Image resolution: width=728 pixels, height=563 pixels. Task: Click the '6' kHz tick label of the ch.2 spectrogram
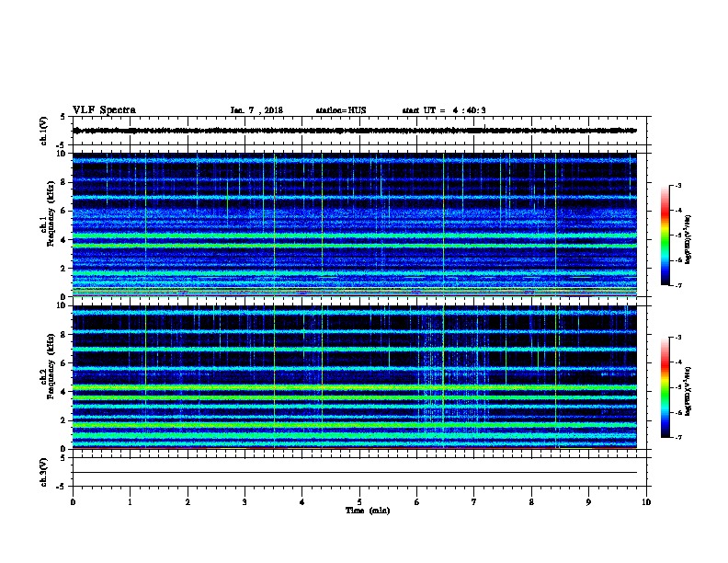click(x=63, y=363)
